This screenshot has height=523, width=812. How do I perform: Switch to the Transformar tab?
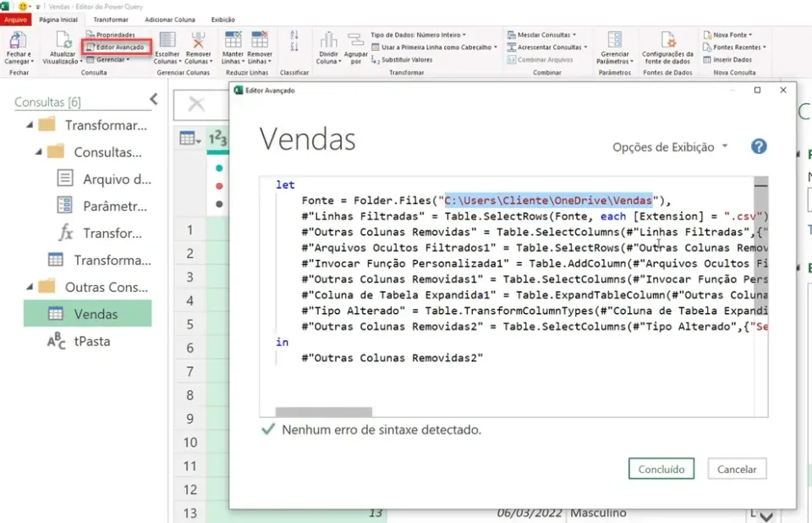point(111,19)
